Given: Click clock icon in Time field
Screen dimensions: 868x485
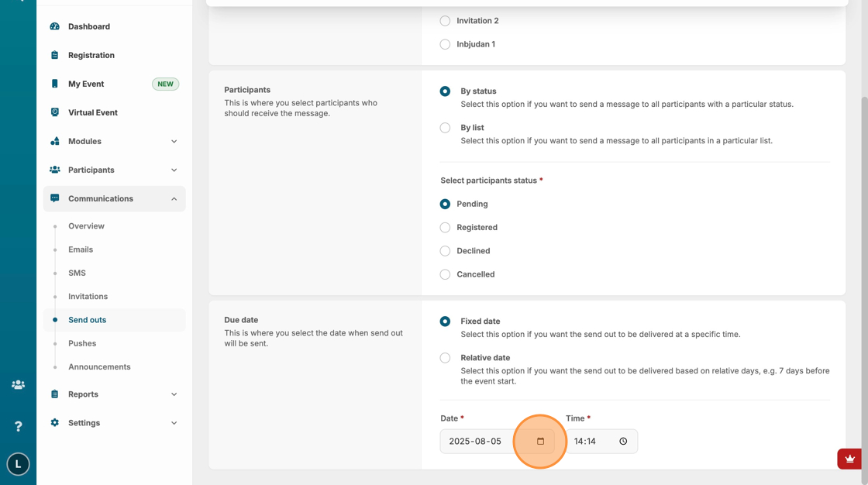Looking at the screenshot, I should click(623, 442).
